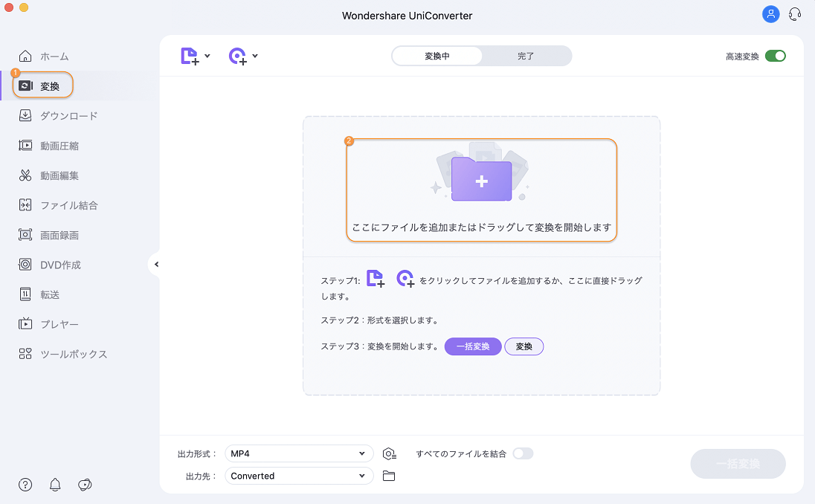Click the home house icon
The height and width of the screenshot is (504, 815).
coord(25,56)
